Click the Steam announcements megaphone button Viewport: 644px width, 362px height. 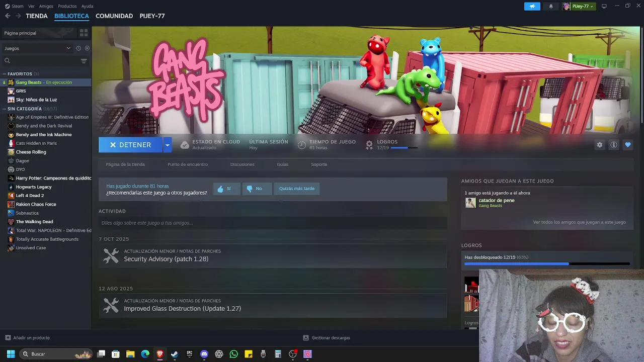coord(532,6)
